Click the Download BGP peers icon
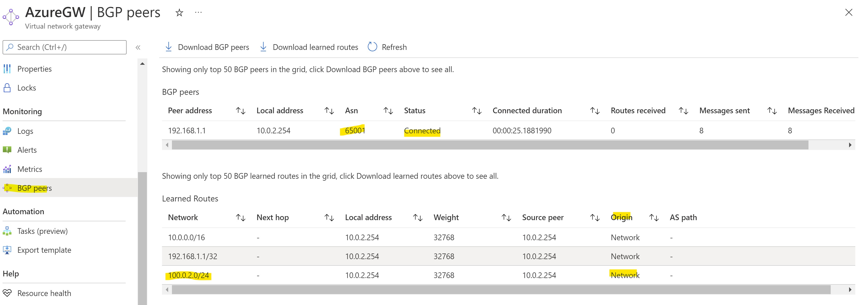This screenshot has height=305, width=868. click(168, 47)
